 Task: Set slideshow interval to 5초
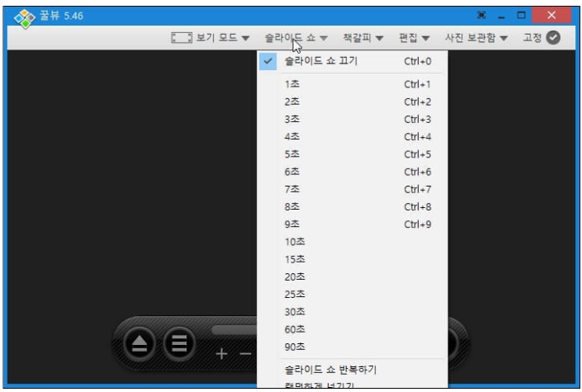tap(353, 154)
